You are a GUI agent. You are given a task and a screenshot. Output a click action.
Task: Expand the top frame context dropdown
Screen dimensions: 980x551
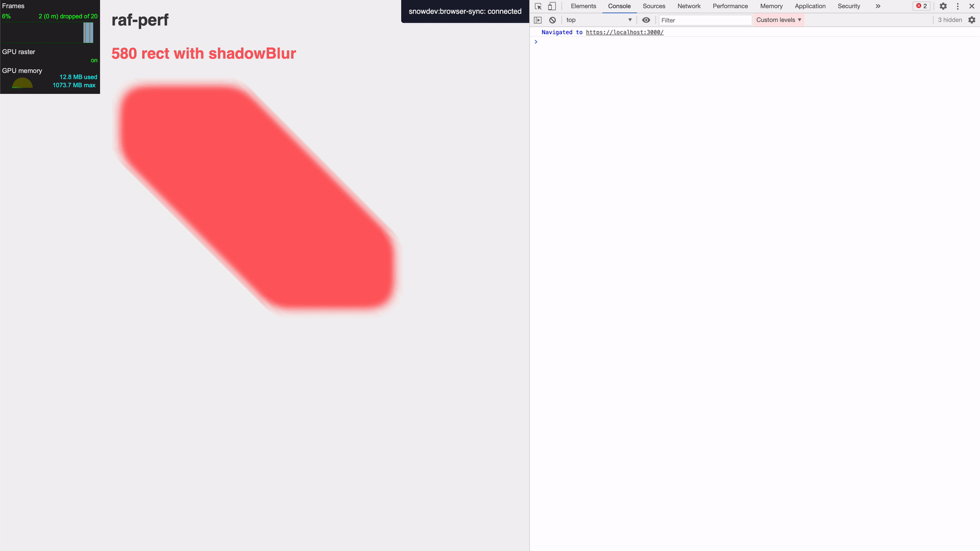(598, 19)
